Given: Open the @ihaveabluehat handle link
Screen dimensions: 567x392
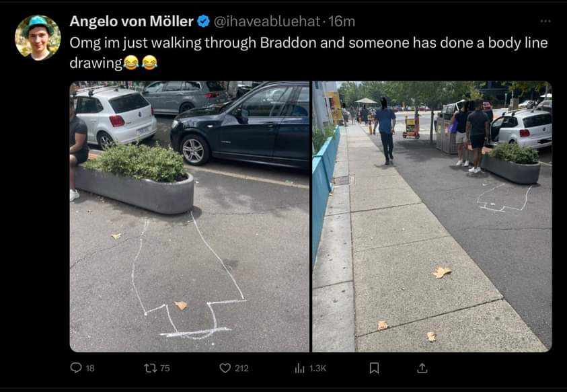Looking at the screenshot, I should click(x=266, y=22).
